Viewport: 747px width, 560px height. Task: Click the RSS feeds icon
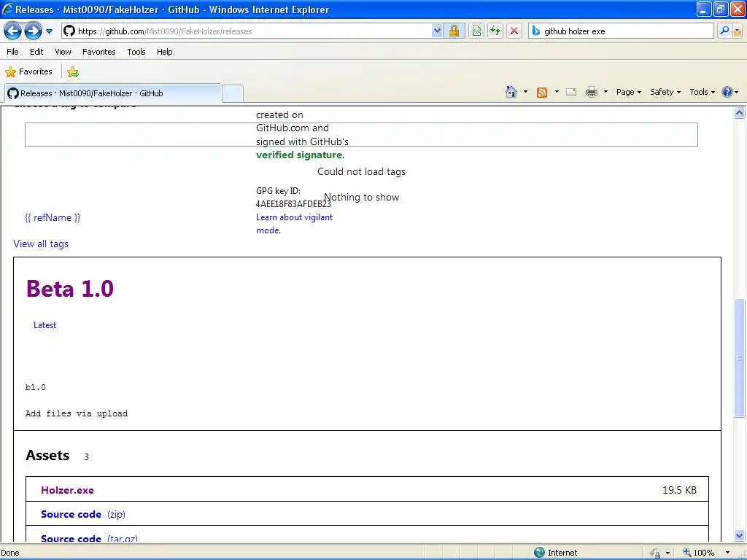542,93
